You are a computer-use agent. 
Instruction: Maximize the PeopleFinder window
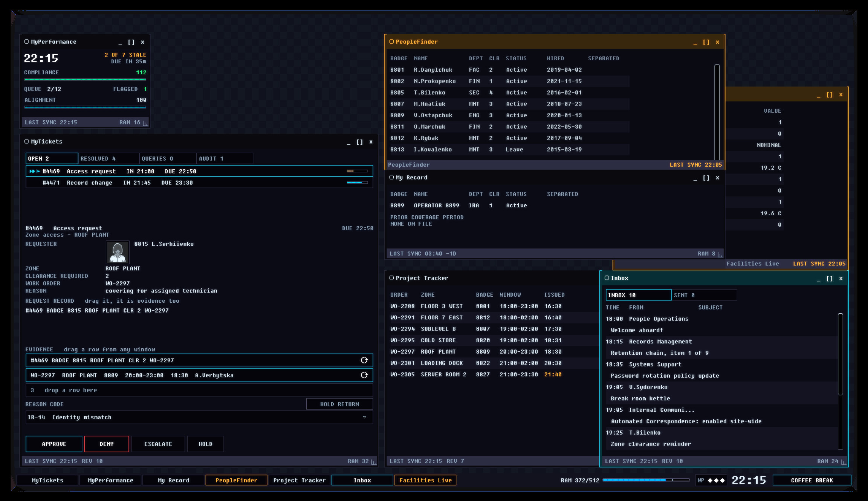(x=706, y=42)
